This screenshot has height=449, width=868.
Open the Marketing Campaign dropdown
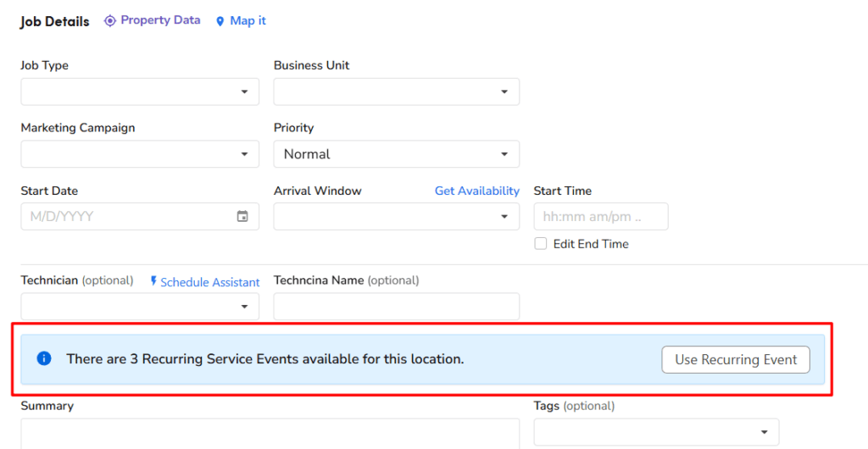[x=140, y=154]
